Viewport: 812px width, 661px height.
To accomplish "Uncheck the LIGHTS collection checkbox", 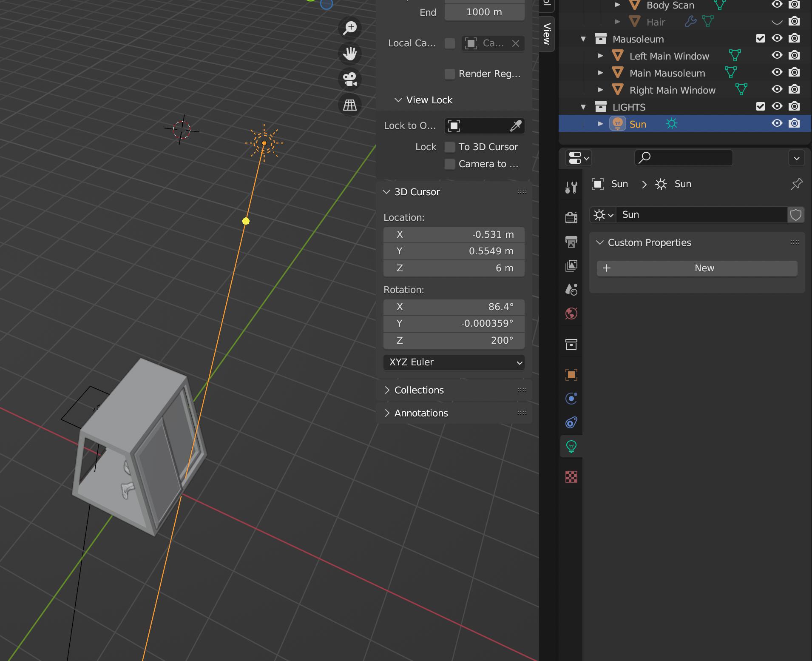I will (x=760, y=107).
